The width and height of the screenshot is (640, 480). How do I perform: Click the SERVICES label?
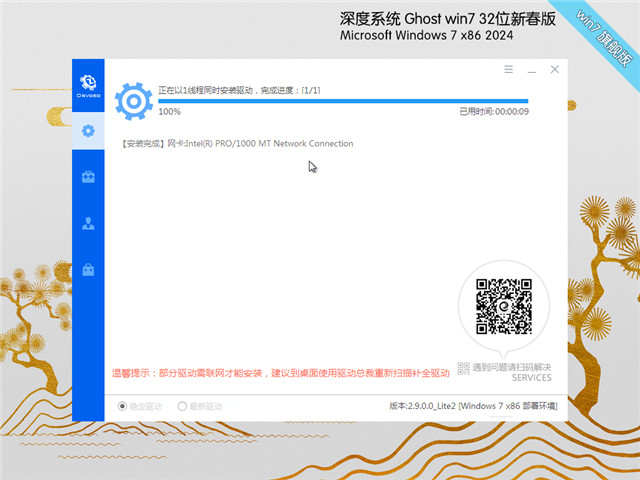coord(531,378)
